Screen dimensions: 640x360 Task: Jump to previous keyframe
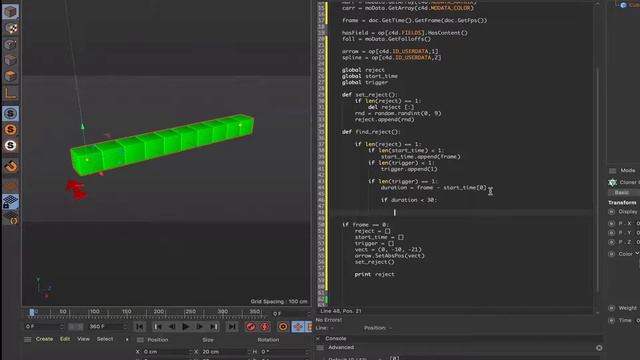click(158, 327)
